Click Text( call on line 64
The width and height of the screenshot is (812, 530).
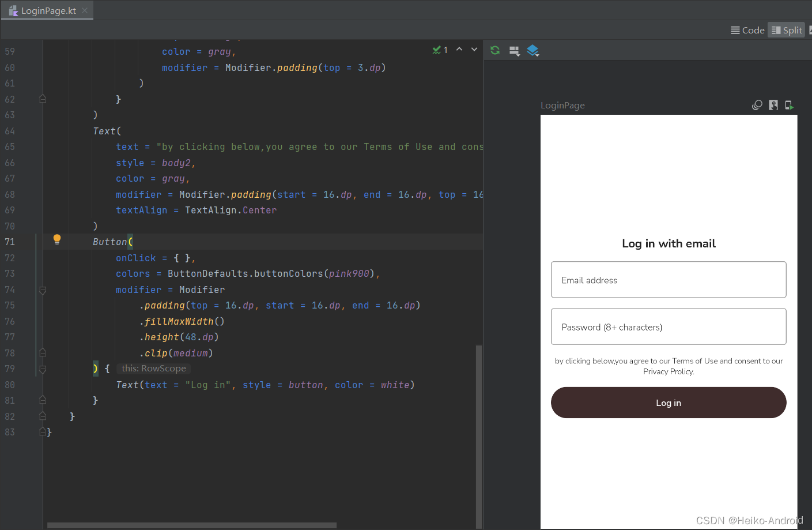coord(107,131)
